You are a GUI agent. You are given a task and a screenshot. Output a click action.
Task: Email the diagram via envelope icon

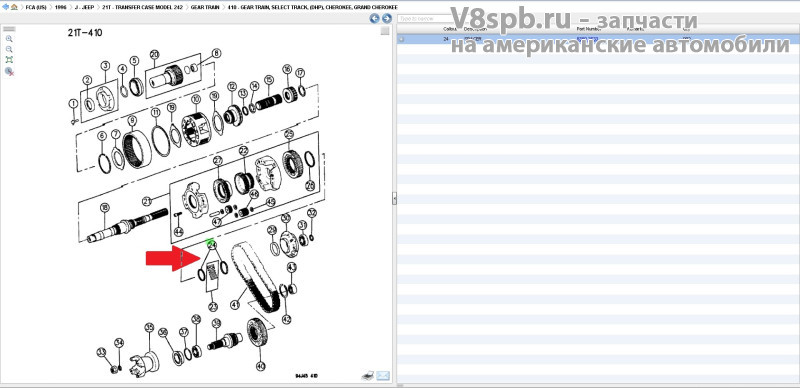pos(383,376)
